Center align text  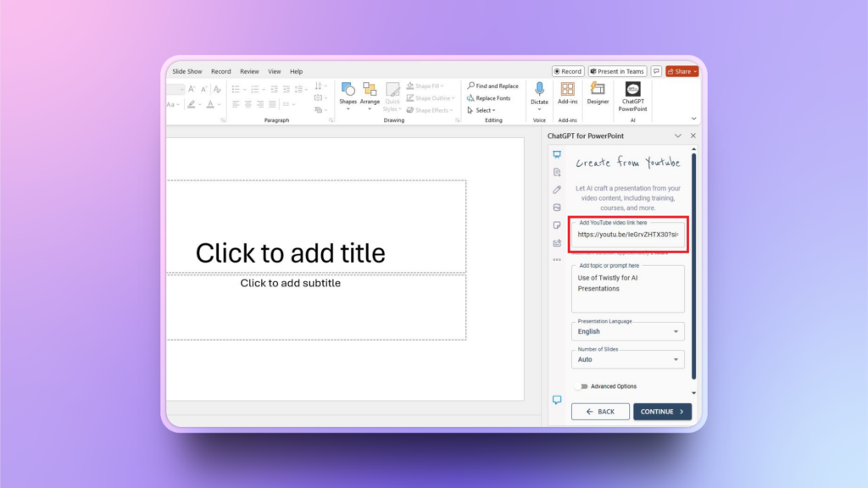pos(248,104)
